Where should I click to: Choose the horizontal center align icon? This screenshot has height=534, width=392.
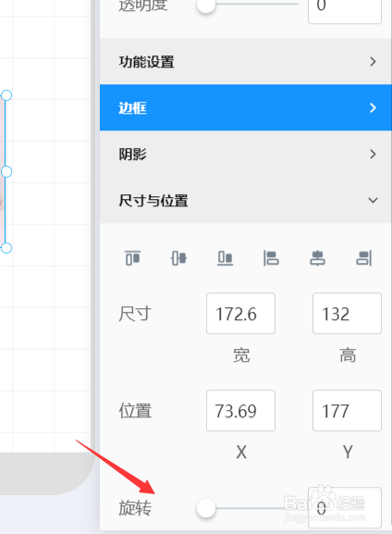pos(317,258)
